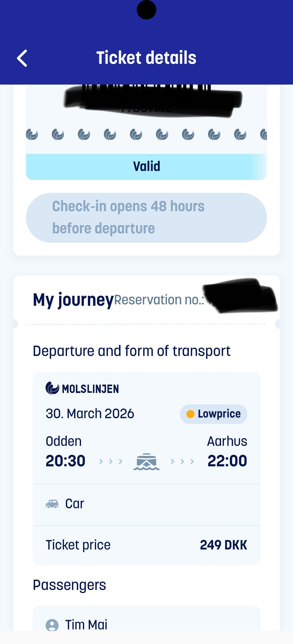
Task: Tap the car icon
Action: tap(52, 504)
